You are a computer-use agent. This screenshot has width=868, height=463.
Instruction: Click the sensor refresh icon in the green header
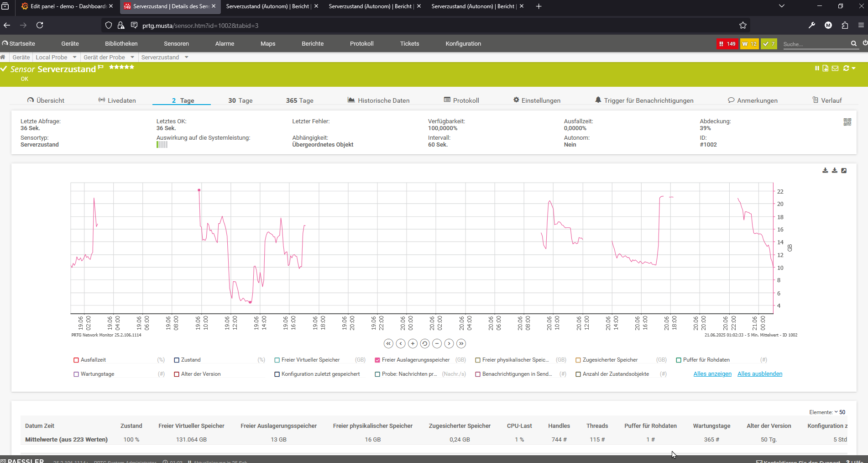coord(846,68)
